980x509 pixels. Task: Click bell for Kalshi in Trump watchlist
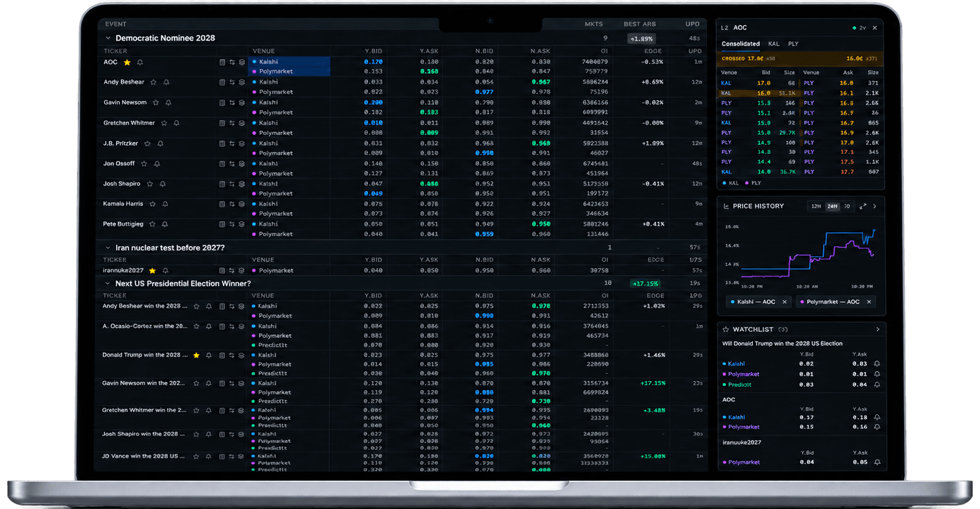[877, 364]
